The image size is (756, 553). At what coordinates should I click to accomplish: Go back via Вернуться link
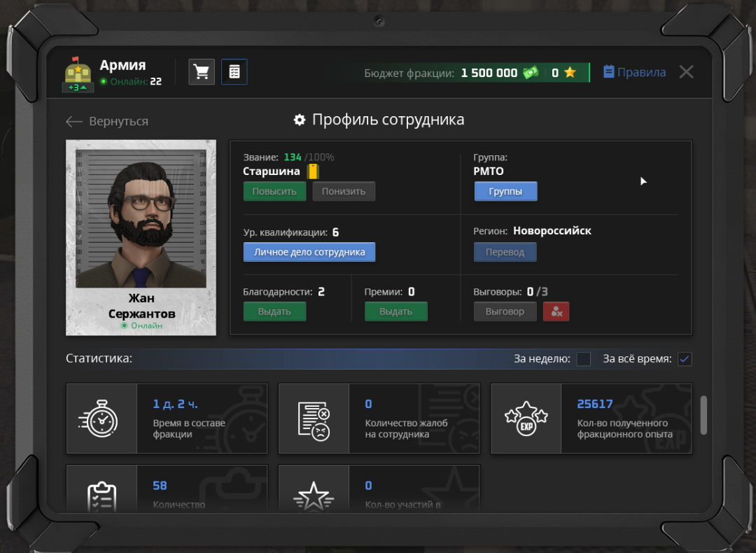tap(107, 122)
